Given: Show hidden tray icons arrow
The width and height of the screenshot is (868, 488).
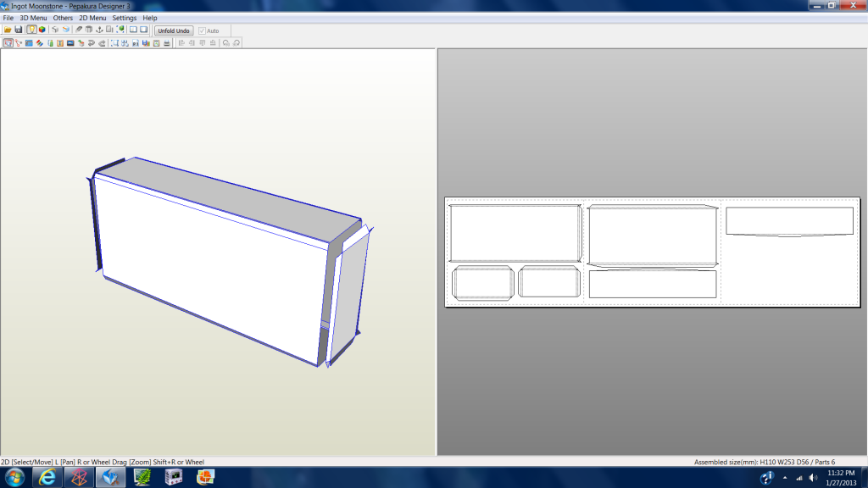Looking at the screenshot, I should point(785,478).
